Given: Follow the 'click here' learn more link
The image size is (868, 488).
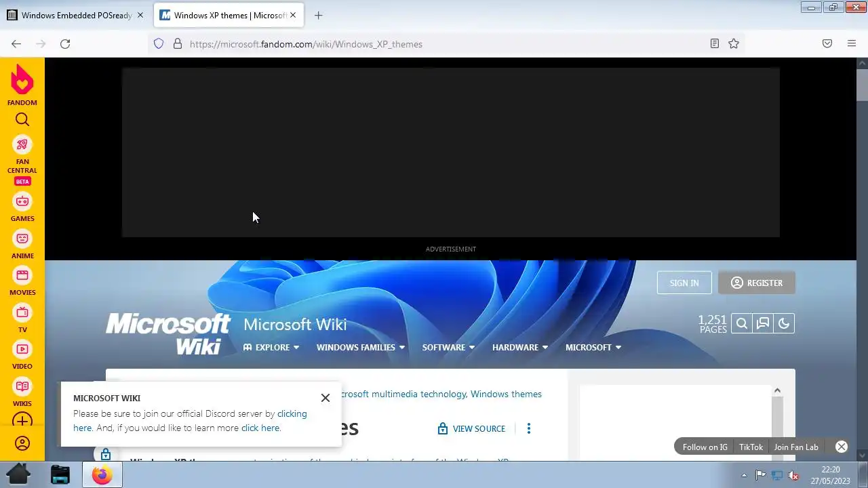Looking at the screenshot, I should 260,428.
